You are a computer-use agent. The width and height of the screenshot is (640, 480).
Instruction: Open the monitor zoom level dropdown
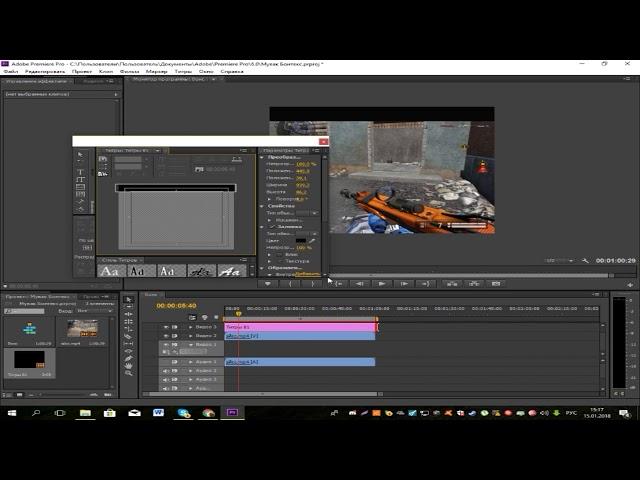click(559, 260)
